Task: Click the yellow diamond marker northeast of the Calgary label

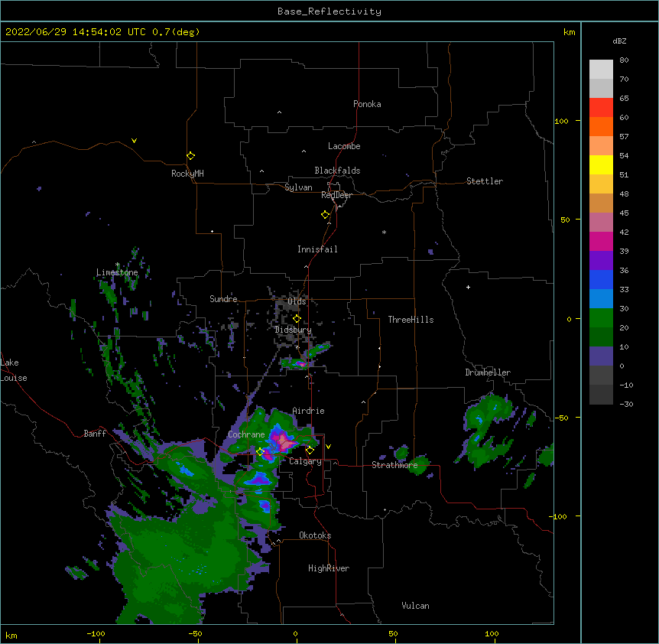Action: (x=310, y=450)
